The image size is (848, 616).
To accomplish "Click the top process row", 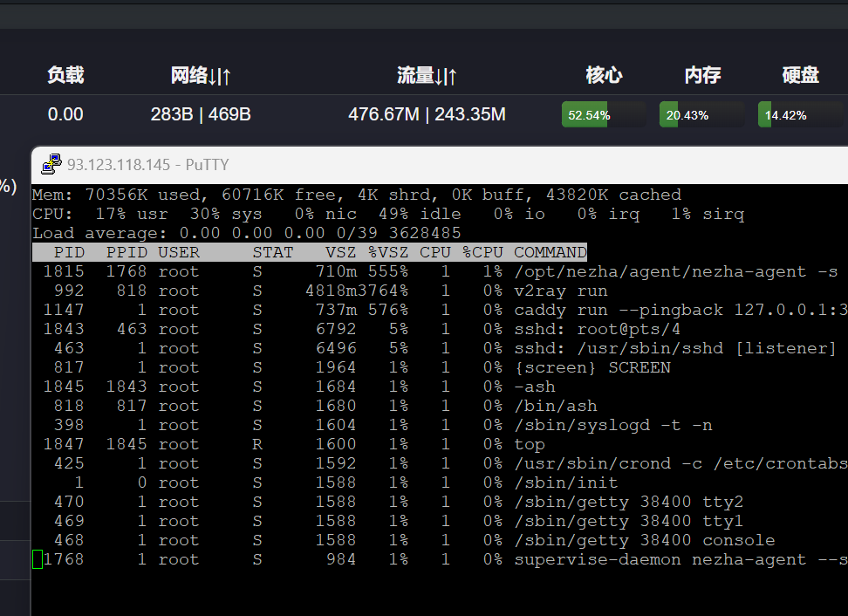I will click(x=440, y=445).
